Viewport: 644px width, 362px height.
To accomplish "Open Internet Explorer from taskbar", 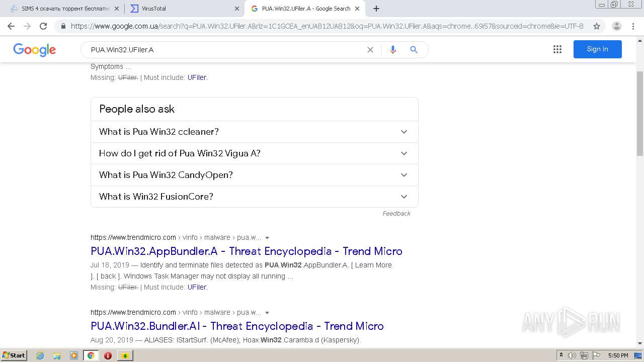I will [x=40, y=355].
